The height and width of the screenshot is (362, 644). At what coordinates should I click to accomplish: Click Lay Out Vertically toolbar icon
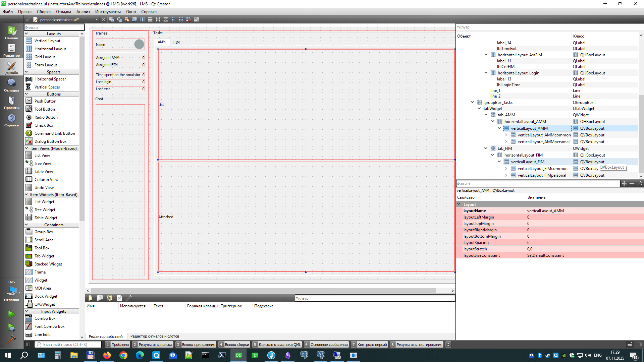pyautogui.click(x=150, y=19)
